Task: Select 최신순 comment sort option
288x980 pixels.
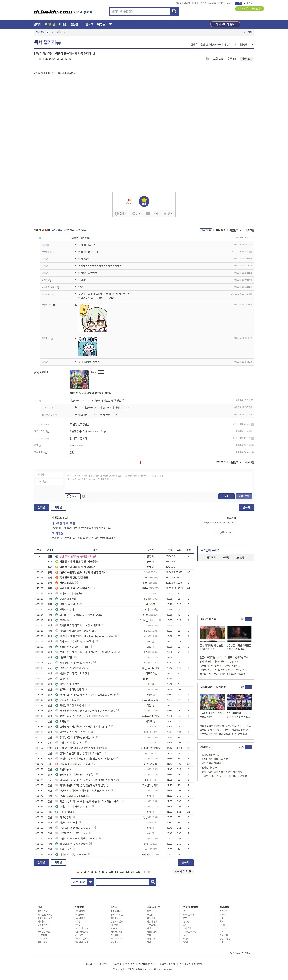Action: [x=69, y=230]
